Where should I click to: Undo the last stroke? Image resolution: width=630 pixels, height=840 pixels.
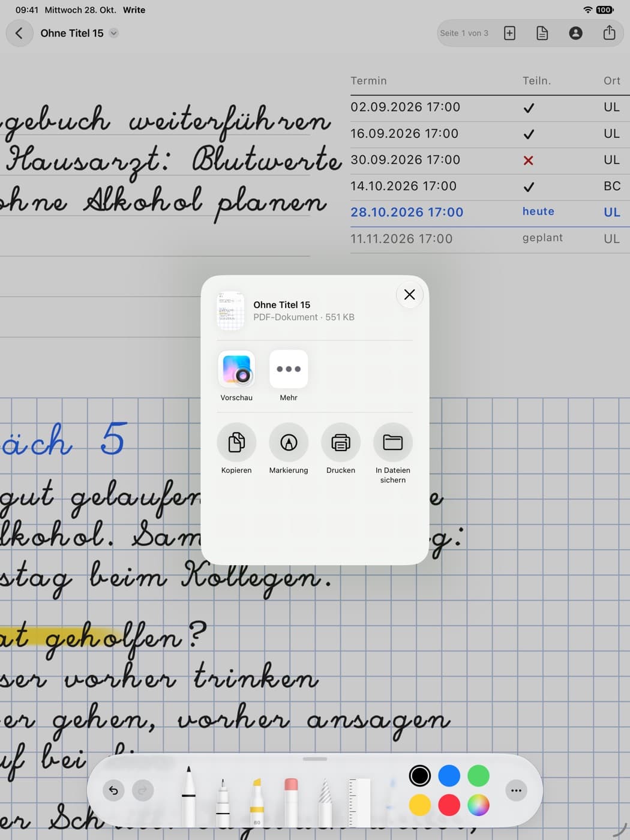(113, 790)
